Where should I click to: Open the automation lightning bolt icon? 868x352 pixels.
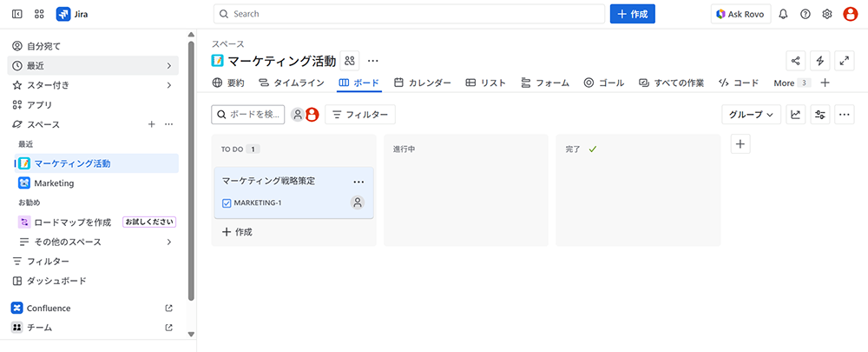[x=819, y=61]
